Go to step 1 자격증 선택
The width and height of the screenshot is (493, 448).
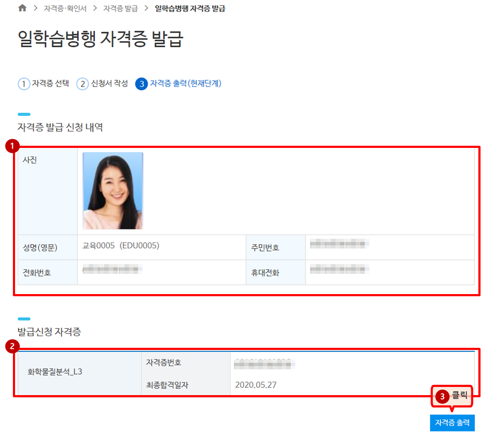point(43,83)
